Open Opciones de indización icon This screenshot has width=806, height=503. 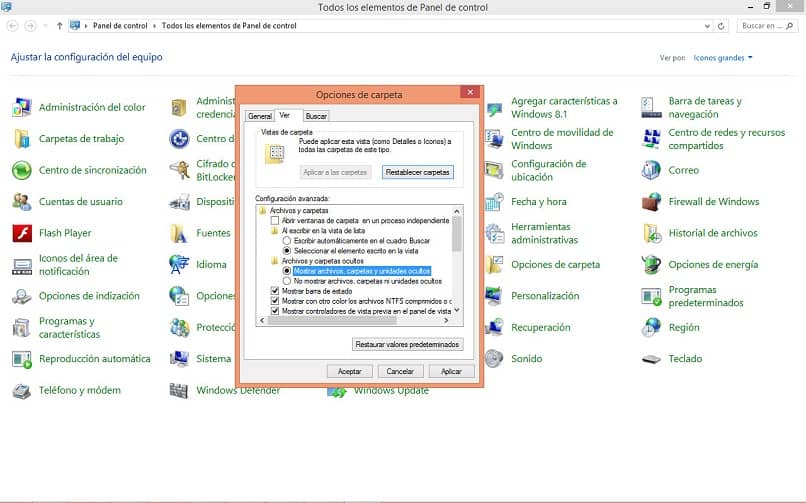(22, 296)
